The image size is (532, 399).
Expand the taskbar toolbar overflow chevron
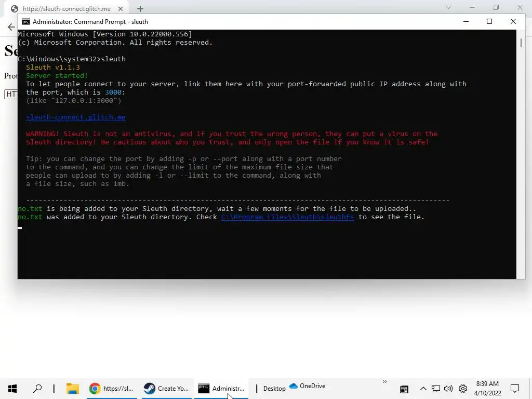(x=385, y=382)
